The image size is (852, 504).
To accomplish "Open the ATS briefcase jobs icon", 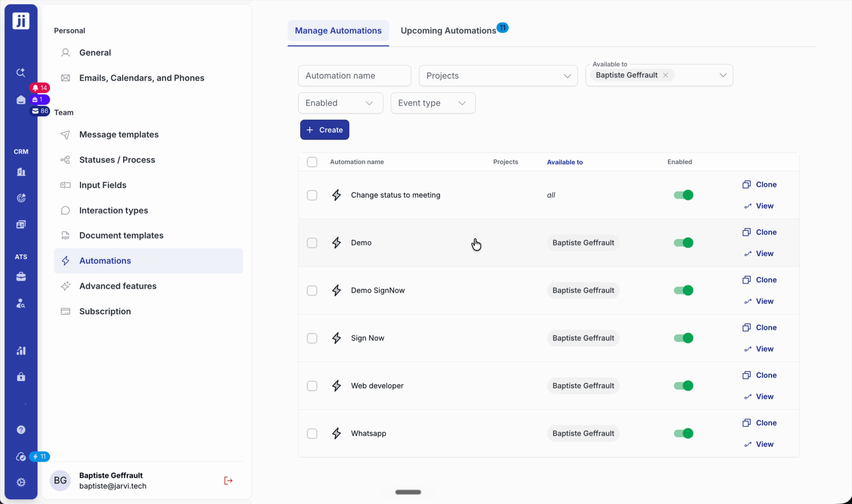I will click(x=21, y=277).
